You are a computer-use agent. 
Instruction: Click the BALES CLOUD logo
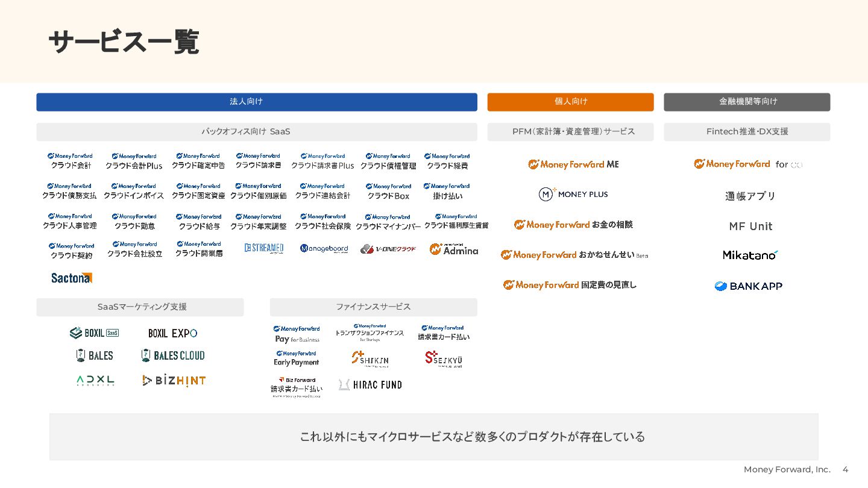coord(173,355)
